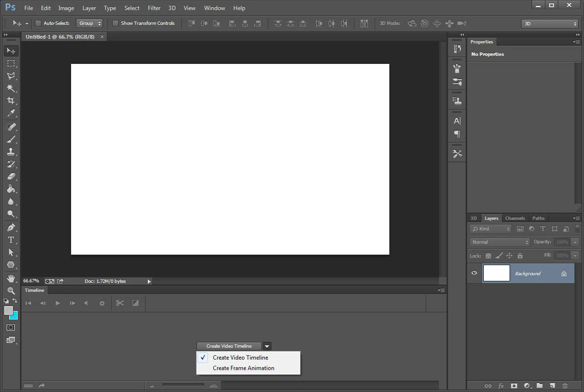The image size is (584, 392).
Task: Toggle Quick Mask mode
Action: tap(11, 328)
